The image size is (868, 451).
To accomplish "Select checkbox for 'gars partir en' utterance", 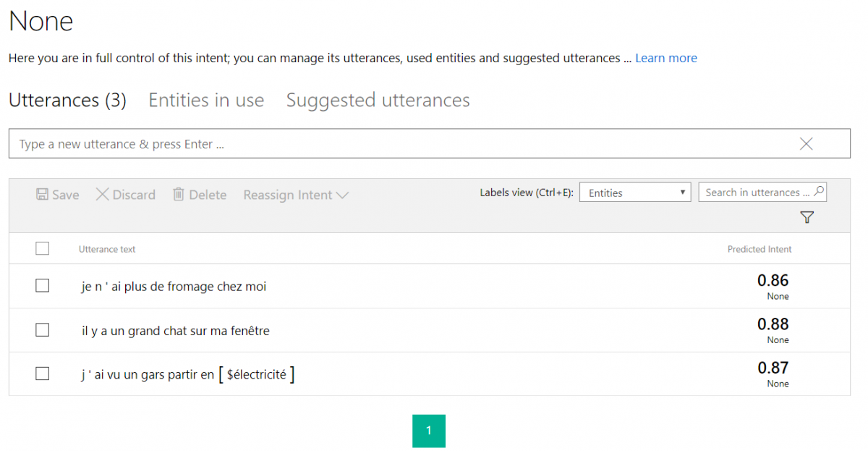I will (42, 374).
